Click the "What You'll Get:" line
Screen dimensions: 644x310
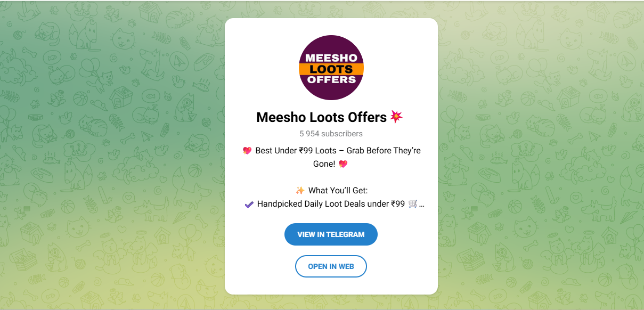338,191
